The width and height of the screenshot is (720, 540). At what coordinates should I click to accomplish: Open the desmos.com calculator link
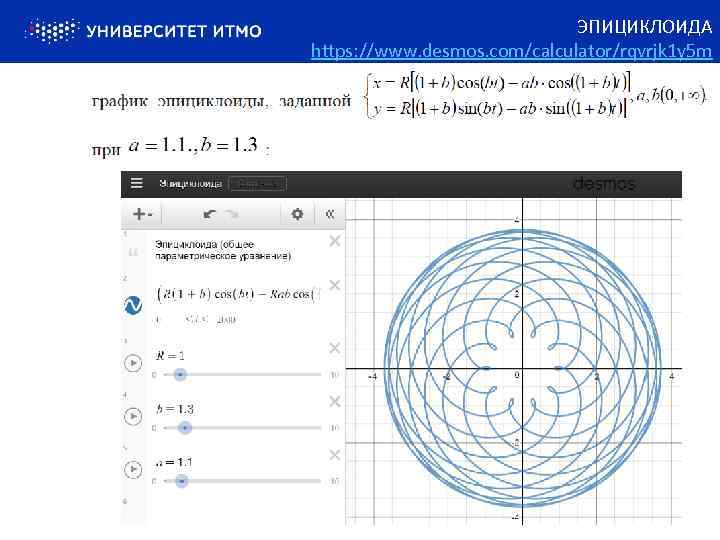tap(511, 51)
